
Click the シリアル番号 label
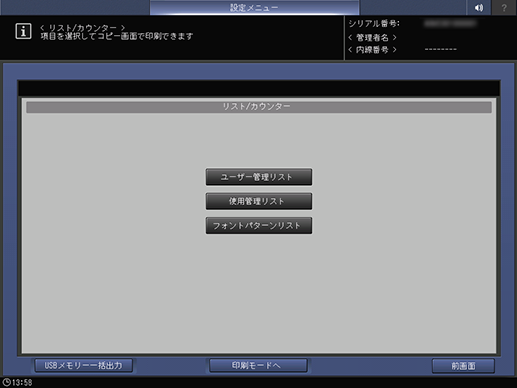[x=374, y=24]
